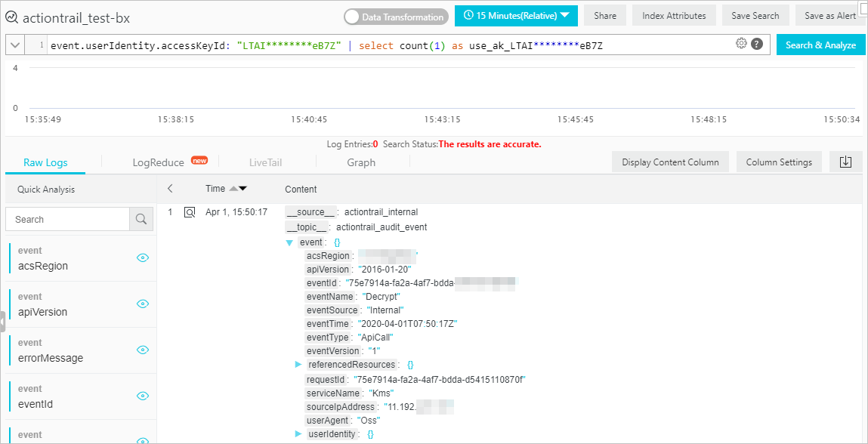Viewport: 868px width, 444px height.
Task: Click Save Search button
Action: (x=755, y=16)
